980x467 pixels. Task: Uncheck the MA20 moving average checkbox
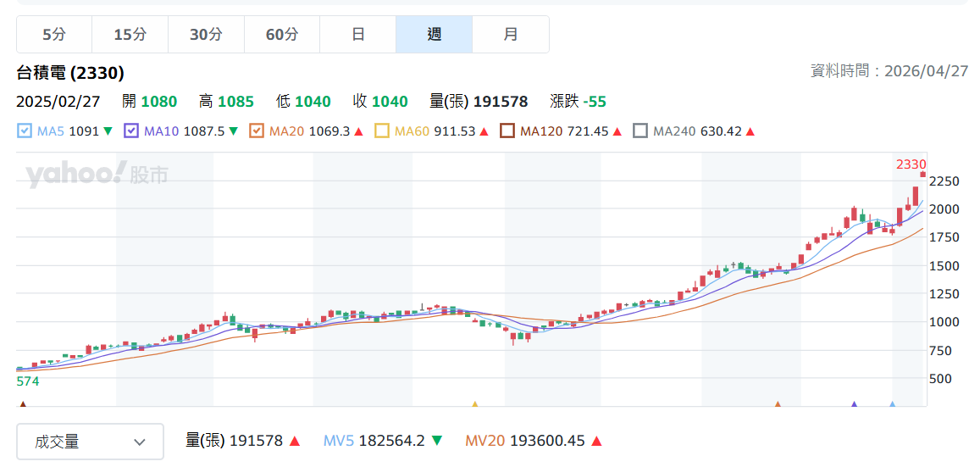coord(256,131)
